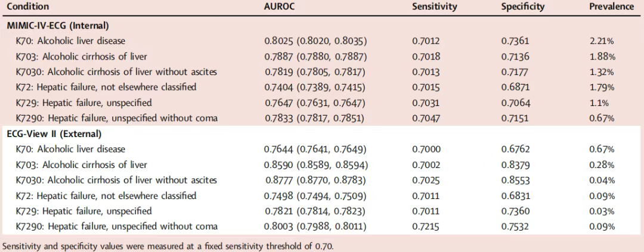This screenshot has height=252, width=644.
Task: Click sensitivity value 0.7215
Action: click(x=424, y=226)
